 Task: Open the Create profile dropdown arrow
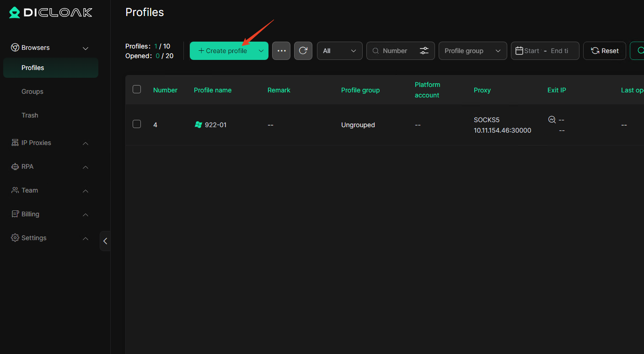tap(261, 51)
